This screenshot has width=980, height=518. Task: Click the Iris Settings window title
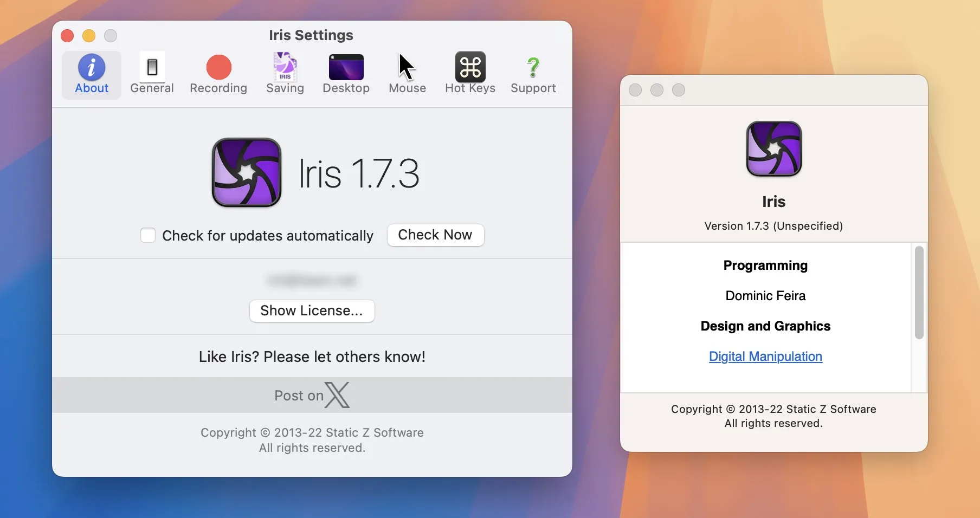(311, 35)
